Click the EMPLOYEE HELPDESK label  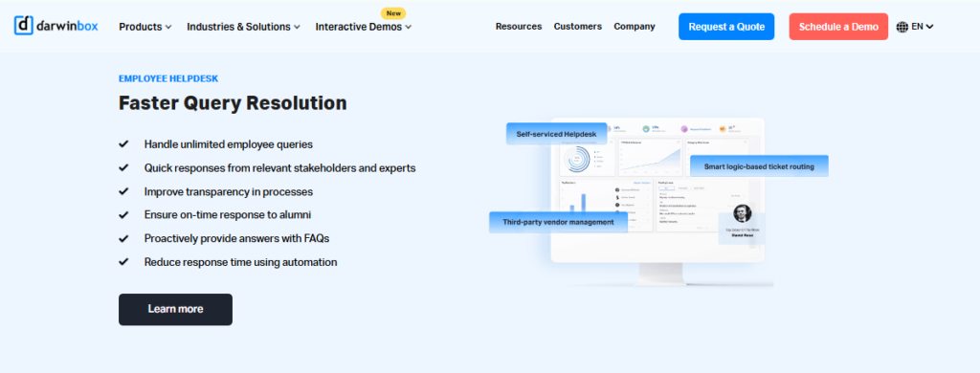[x=168, y=78]
